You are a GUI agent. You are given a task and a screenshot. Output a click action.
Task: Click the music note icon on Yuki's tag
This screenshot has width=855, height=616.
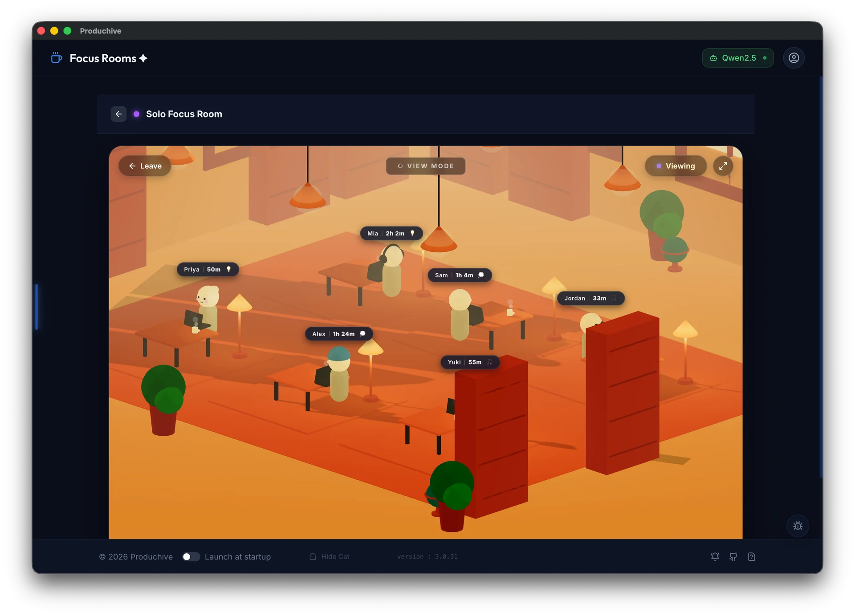pos(489,362)
